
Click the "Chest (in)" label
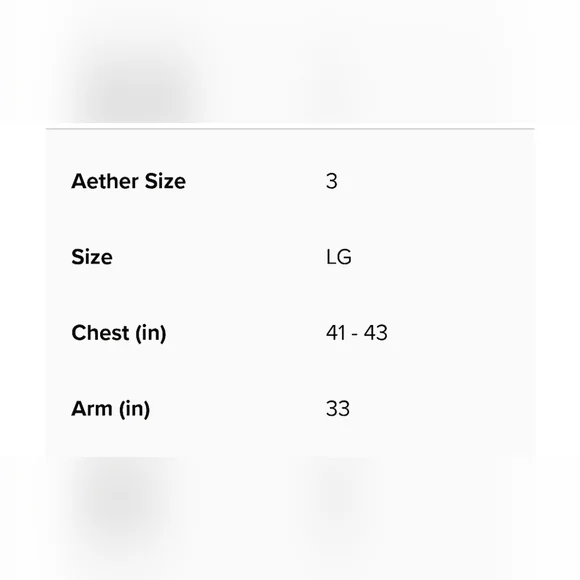coord(119,333)
